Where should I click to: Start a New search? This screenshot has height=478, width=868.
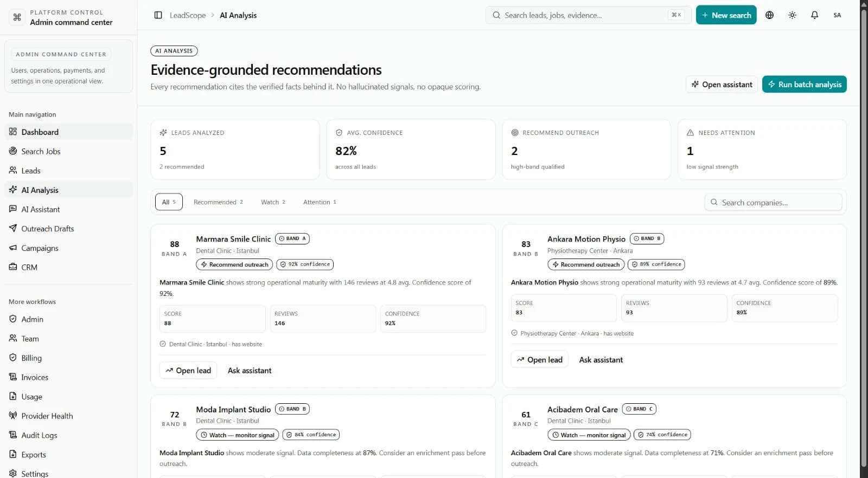(726, 15)
